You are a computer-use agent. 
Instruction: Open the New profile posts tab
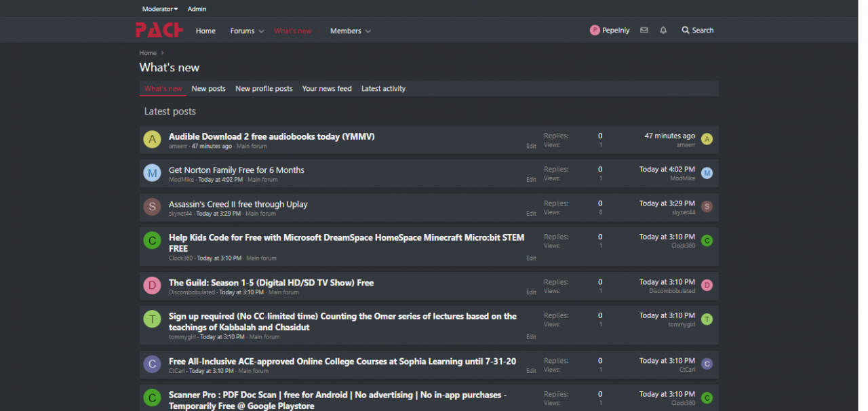click(x=264, y=89)
